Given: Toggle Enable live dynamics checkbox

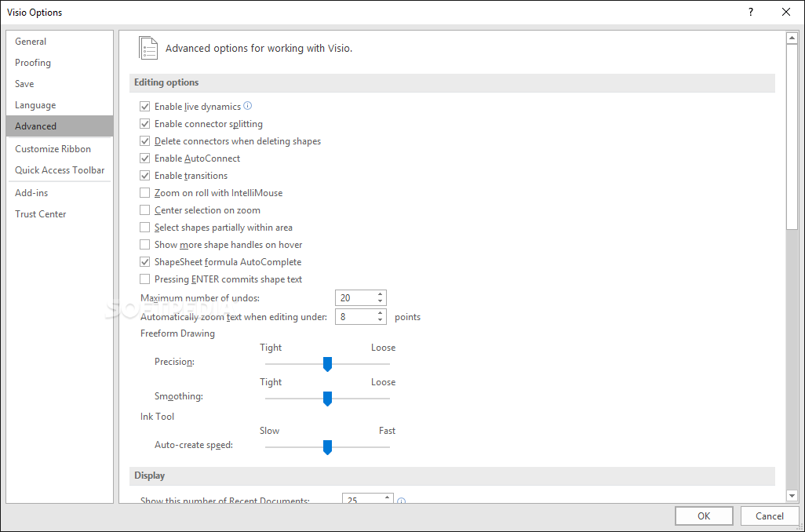Looking at the screenshot, I should (x=145, y=106).
